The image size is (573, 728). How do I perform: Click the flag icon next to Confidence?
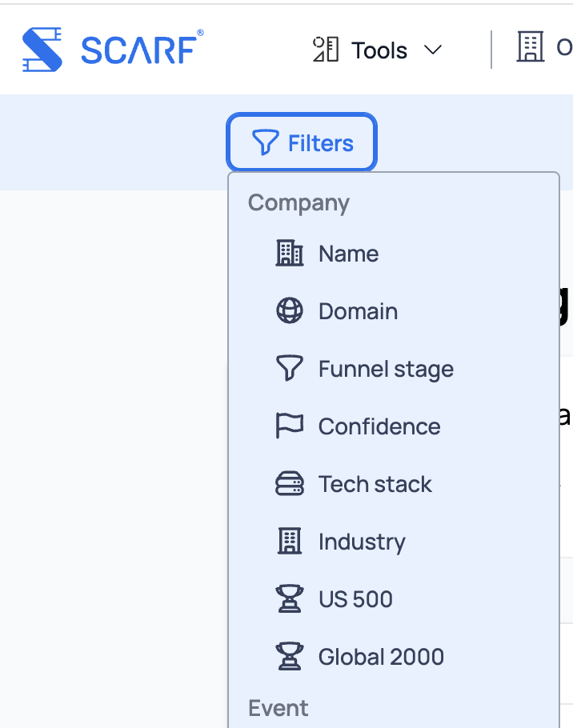(289, 426)
